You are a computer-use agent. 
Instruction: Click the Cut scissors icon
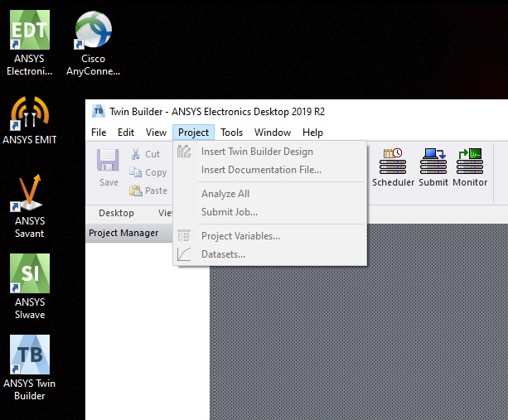(x=135, y=154)
